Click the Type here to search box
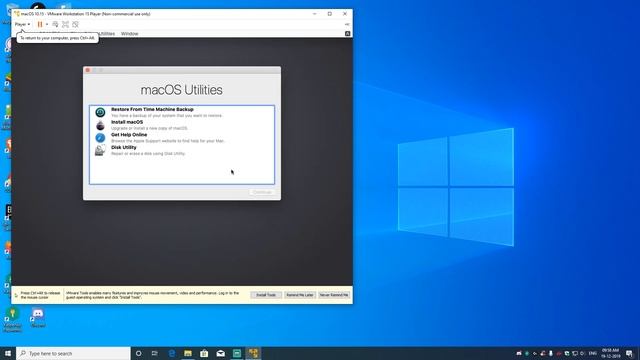Image resolution: width=640 pixels, height=360 pixels. point(73,353)
